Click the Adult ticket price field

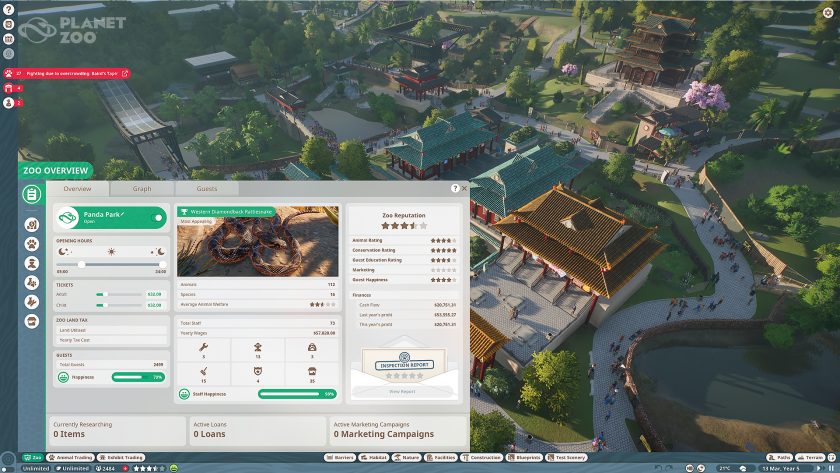click(154, 295)
